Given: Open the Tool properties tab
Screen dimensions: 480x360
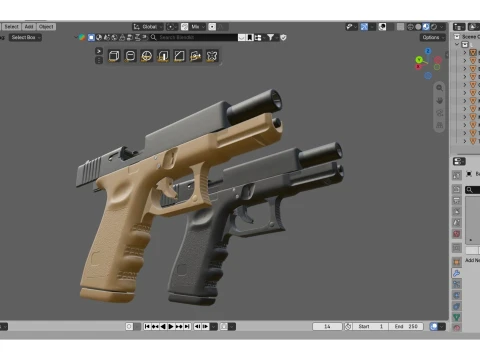Looking at the screenshot, I should [457, 175].
